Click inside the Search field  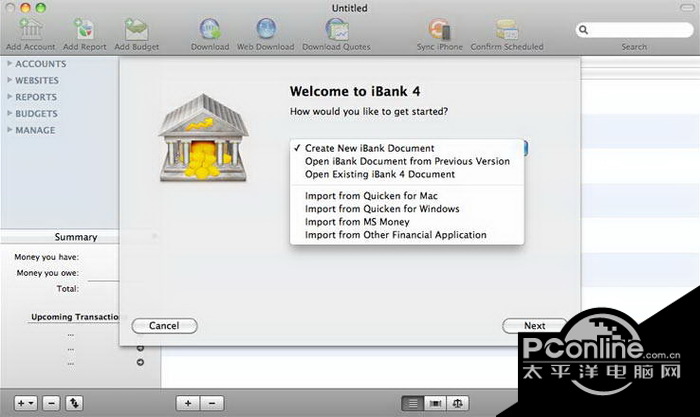(x=634, y=30)
